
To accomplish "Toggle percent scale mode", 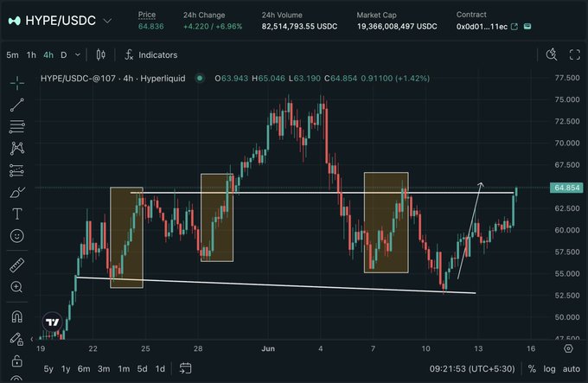I will 532,369.
